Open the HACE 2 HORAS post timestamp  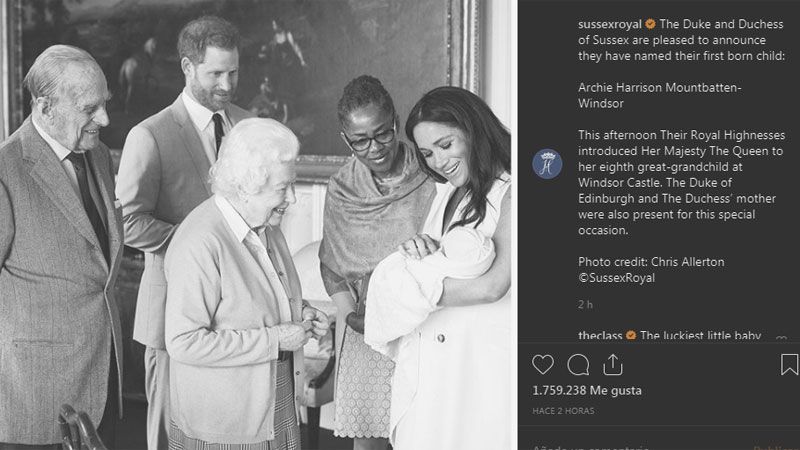[x=563, y=411]
